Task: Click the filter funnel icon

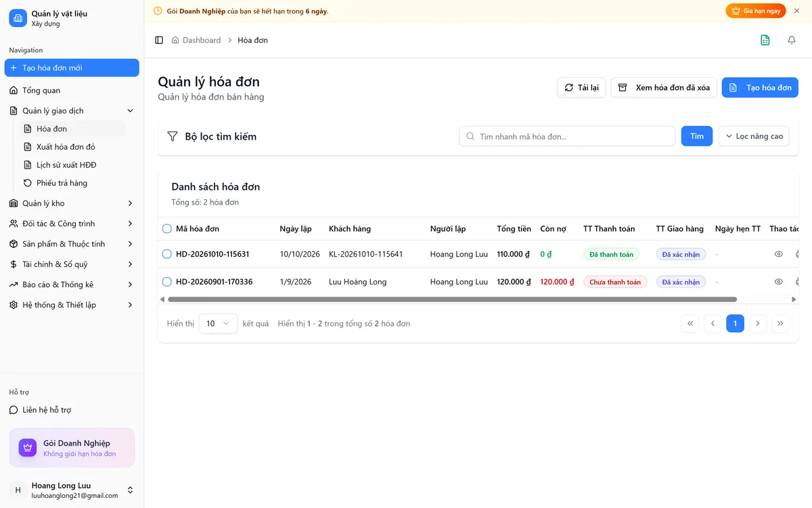Action: click(x=173, y=136)
